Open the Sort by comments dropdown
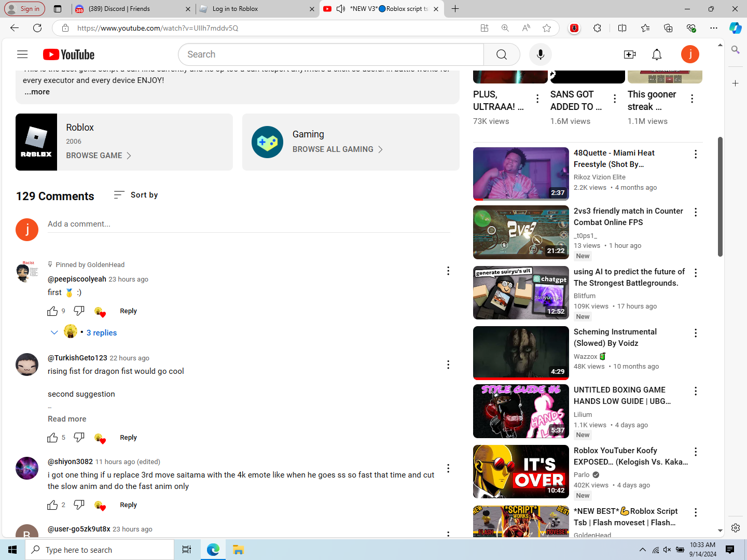Screen dimensions: 747x560 (x=136, y=195)
